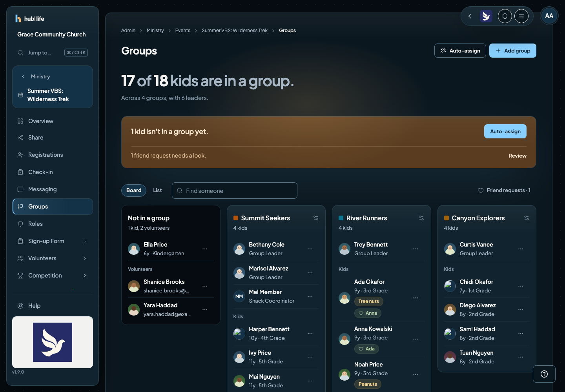Open more options for Yara Haddad
Image resolution: width=565 pixels, height=392 pixels.
click(205, 310)
